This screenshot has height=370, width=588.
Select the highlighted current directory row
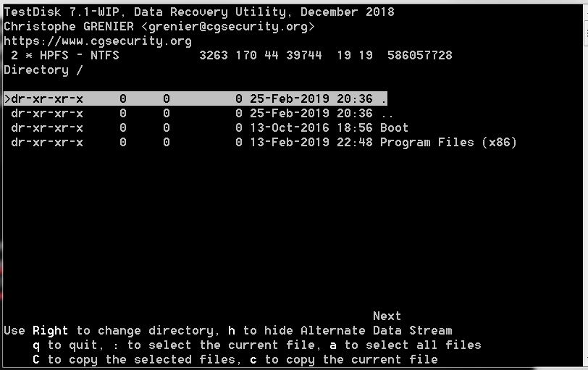pos(196,98)
